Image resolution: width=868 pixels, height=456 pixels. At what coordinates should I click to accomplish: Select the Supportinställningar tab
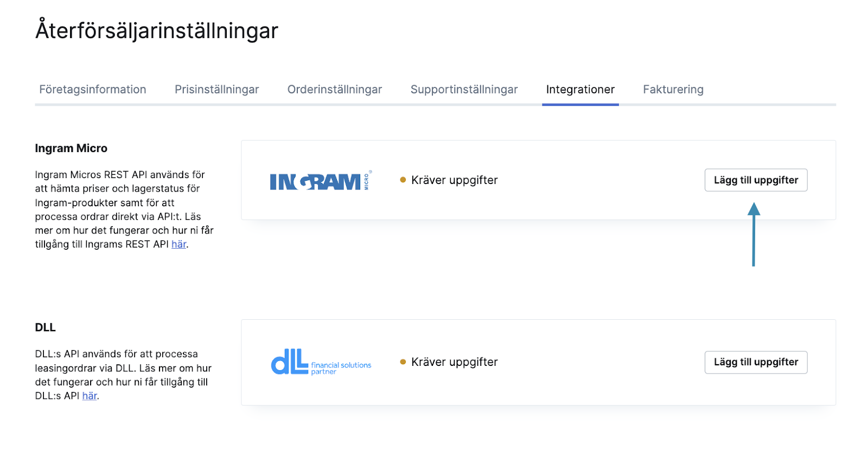[464, 90]
